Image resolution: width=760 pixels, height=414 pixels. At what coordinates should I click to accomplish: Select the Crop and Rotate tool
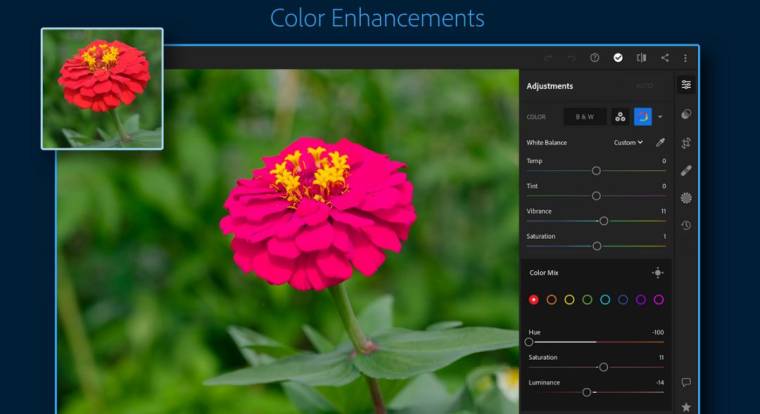point(686,143)
